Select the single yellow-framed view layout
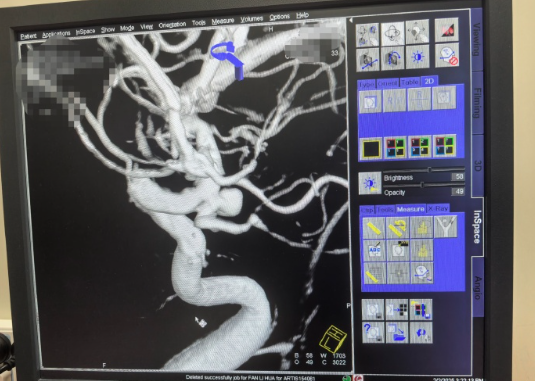 (x=371, y=148)
